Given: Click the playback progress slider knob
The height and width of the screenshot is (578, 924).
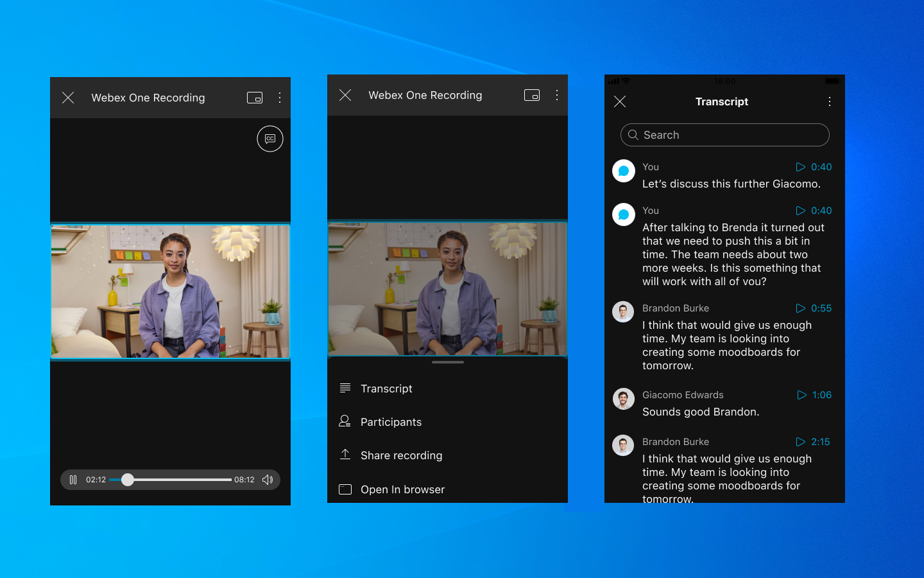Looking at the screenshot, I should [128, 480].
